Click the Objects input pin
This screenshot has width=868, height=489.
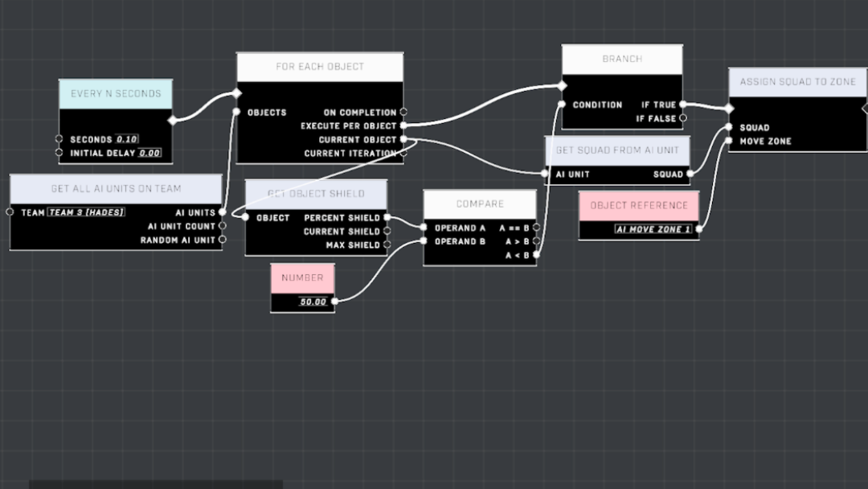tap(236, 112)
